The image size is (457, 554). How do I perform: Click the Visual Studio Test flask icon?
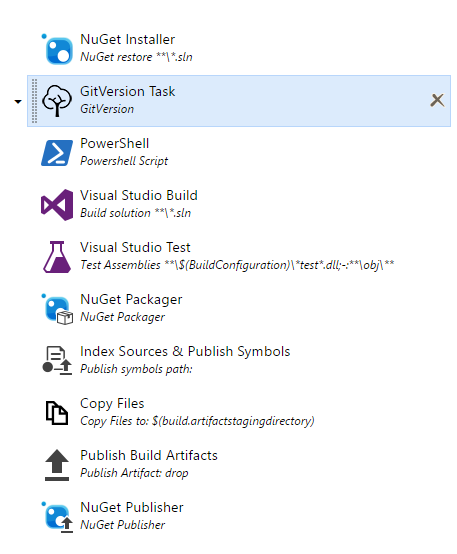click(57, 257)
